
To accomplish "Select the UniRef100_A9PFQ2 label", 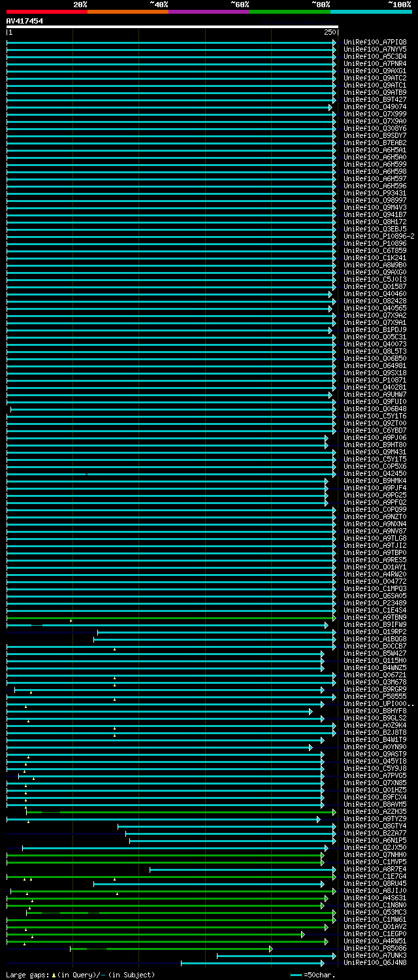I will coord(375,502).
